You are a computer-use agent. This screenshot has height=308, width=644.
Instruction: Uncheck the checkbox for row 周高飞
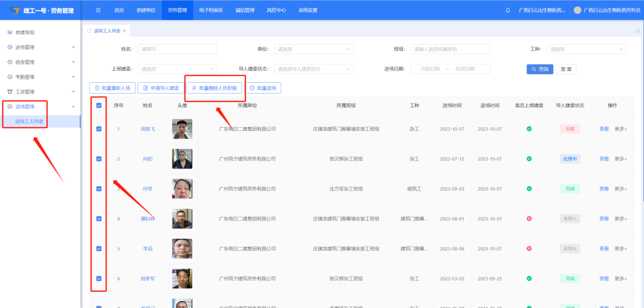[99, 129]
